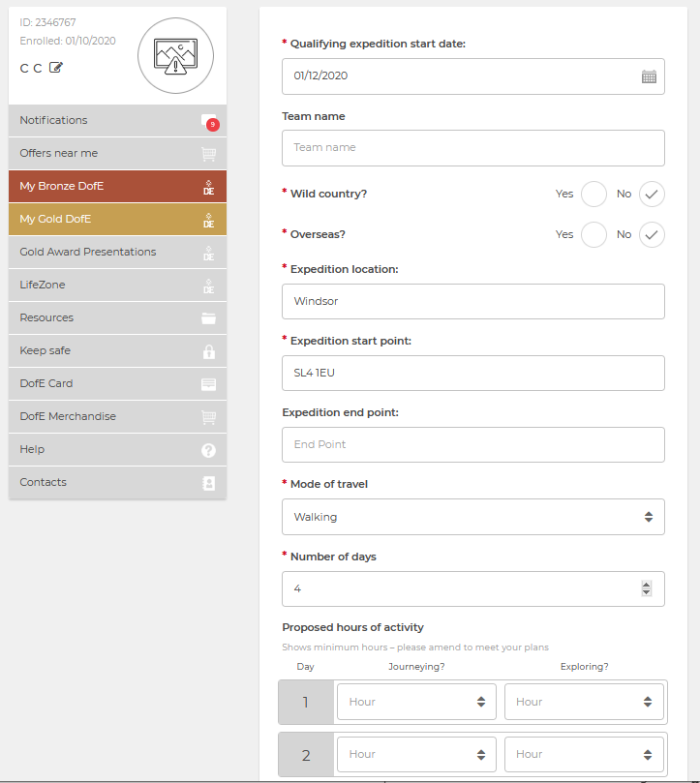
Task: Open DofE Card page
Action: [x=117, y=384]
